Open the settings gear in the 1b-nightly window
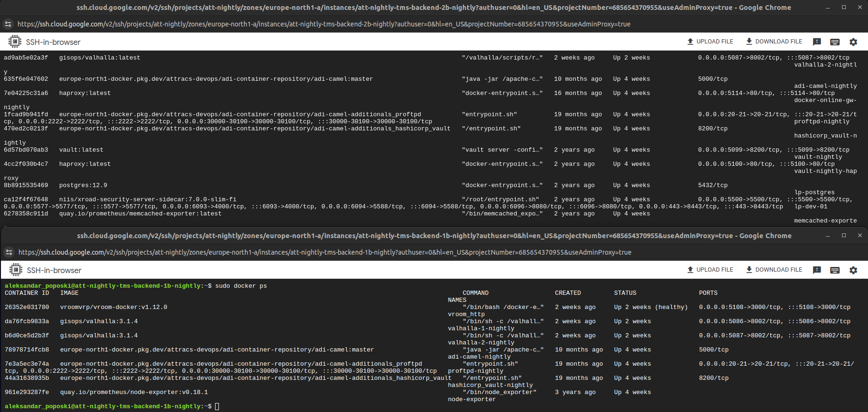Viewport: 868px width, 412px height. click(853, 270)
